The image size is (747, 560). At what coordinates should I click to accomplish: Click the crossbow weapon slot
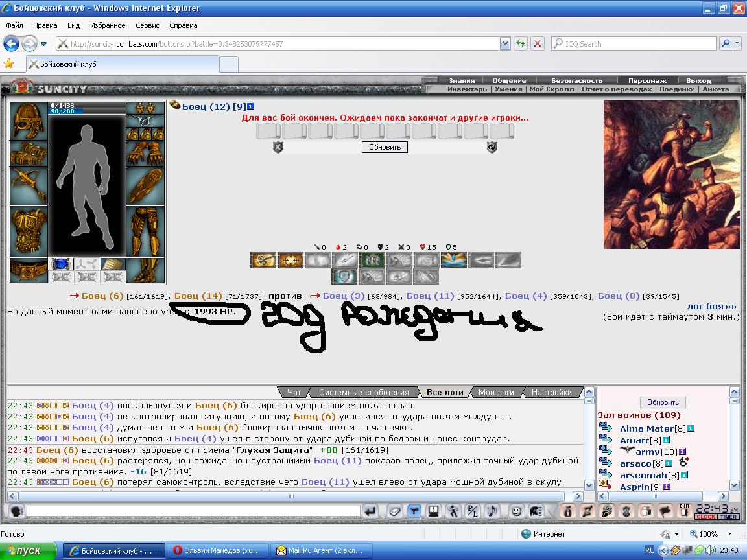(29, 186)
